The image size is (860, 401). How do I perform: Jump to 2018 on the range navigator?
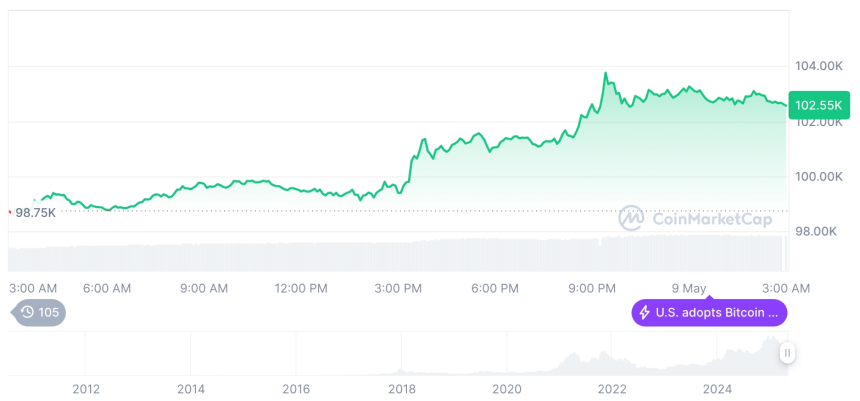point(402,389)
